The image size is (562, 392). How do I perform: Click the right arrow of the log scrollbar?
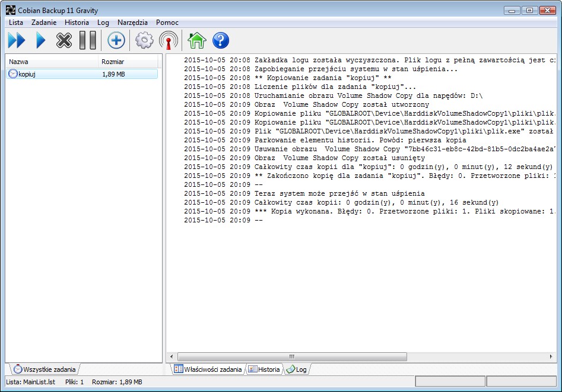click(x=551, y=356)
